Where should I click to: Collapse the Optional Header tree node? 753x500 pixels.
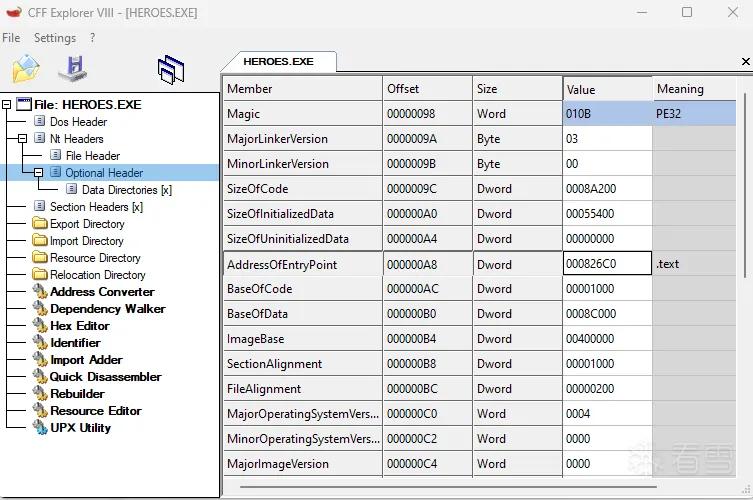[x=38, y=172]
